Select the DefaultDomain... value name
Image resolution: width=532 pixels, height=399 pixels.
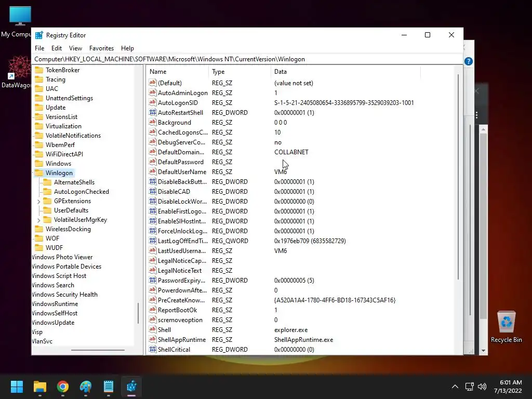(181, 152)
